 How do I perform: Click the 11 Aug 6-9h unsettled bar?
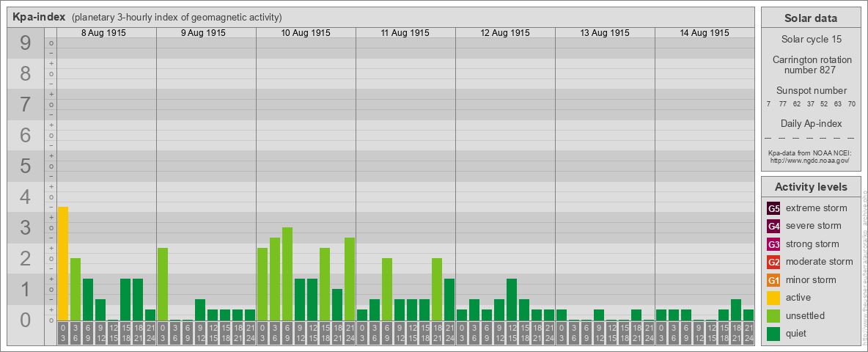click(x=387, y=290)
